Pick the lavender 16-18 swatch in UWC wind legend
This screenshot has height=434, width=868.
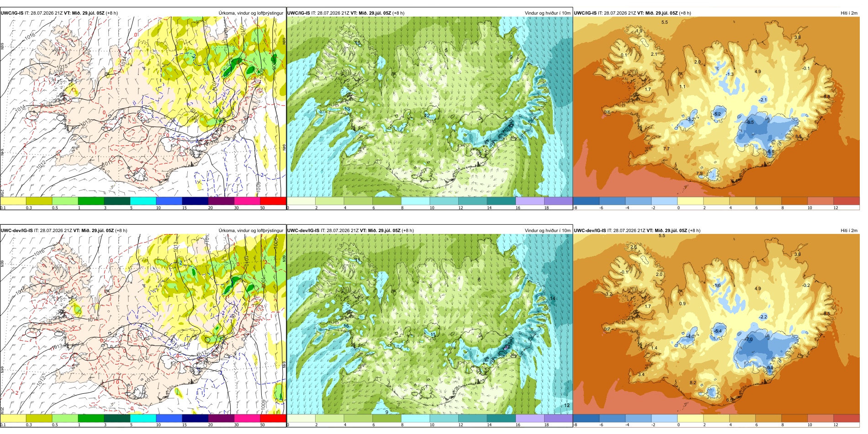(x=529, y=201)
